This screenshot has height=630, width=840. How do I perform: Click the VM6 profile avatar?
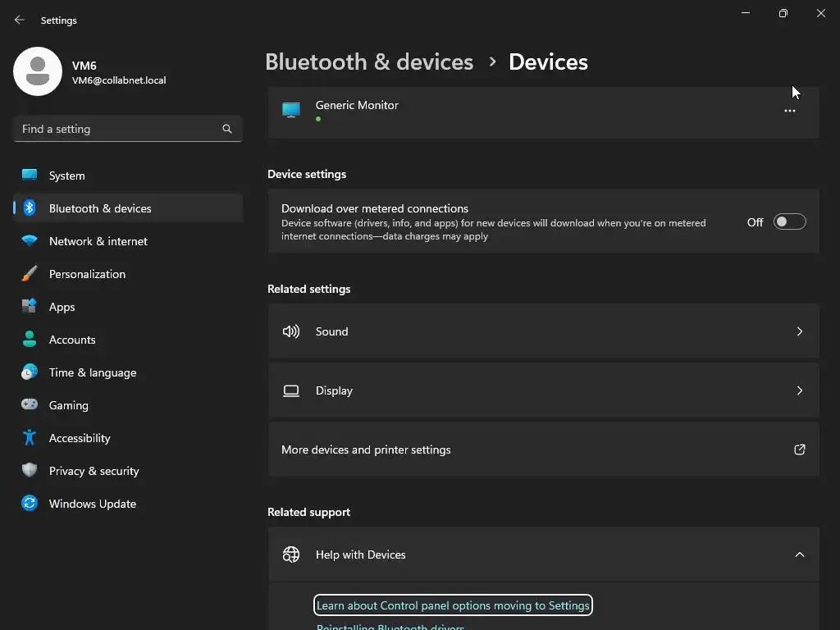click(38, 71)
